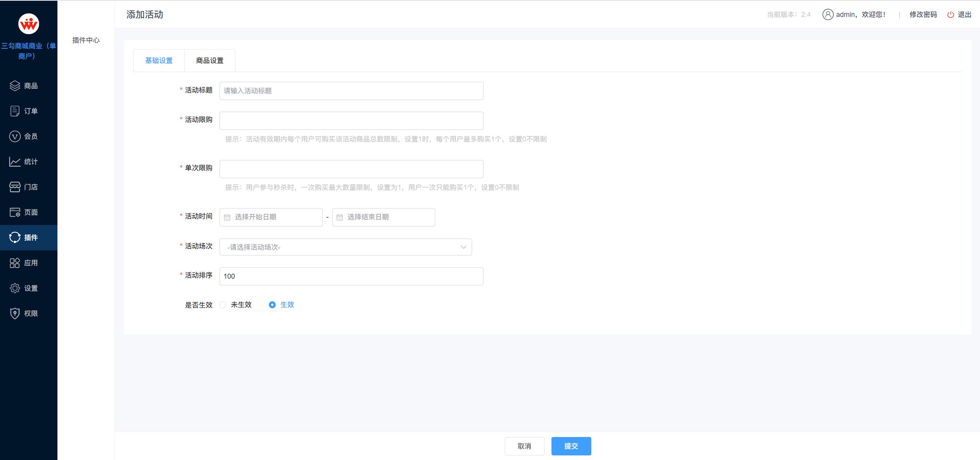Image resolution: width=980 pixels, height=460 pixels.
Task: Click the 修改密码 link
Action: tap(923, 15)
